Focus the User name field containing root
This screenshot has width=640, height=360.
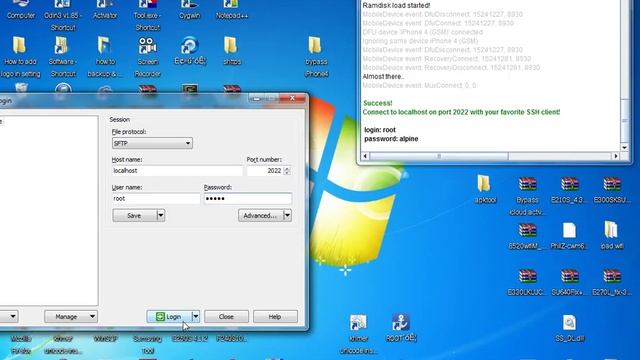(x=156, y=198)
